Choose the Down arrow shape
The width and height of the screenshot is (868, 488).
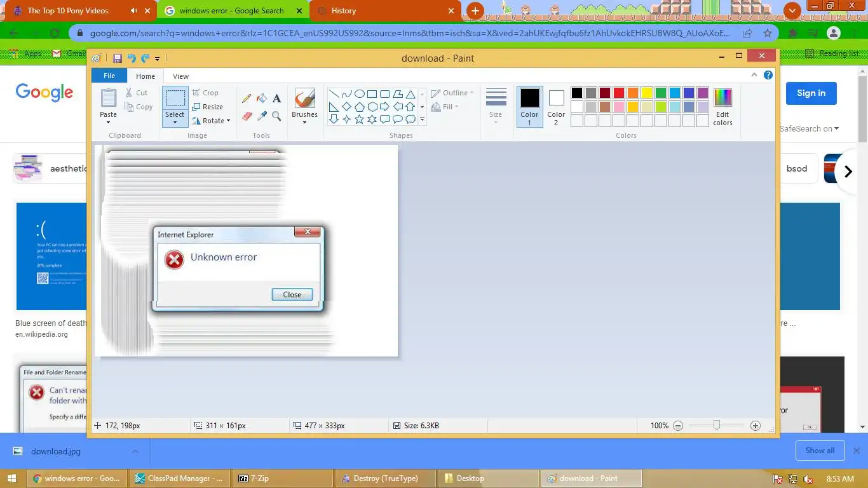click(x=334, y=119)
